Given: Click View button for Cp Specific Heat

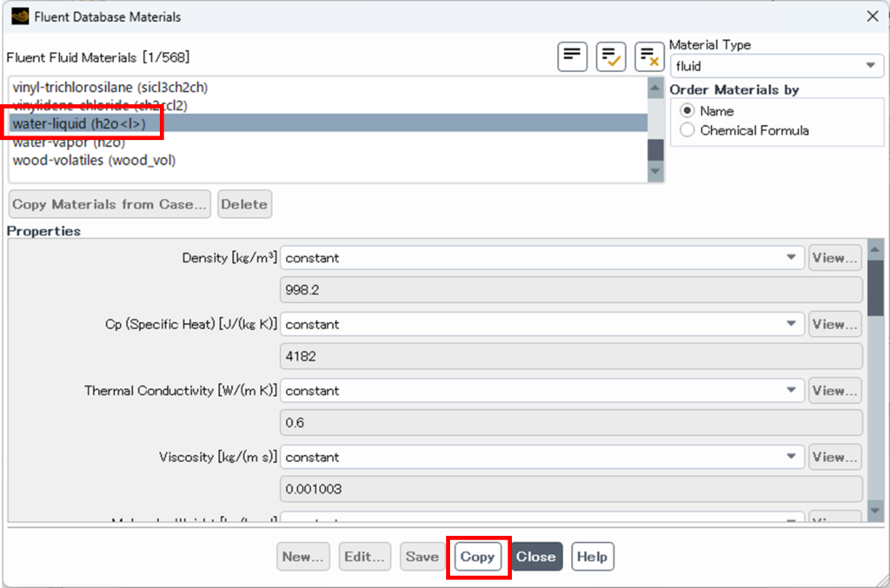Looking at the screenshot, I should pyautogui.click(x=835, y=324).
